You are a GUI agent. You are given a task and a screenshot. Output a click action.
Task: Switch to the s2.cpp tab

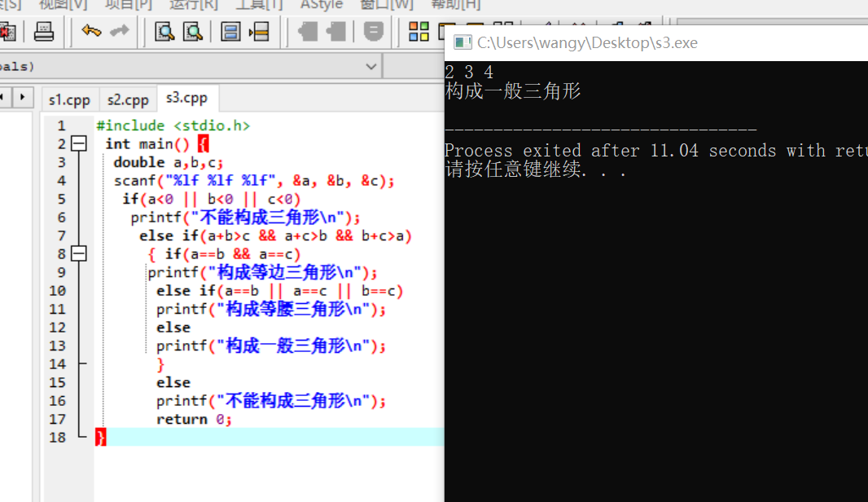pos(128,99)
